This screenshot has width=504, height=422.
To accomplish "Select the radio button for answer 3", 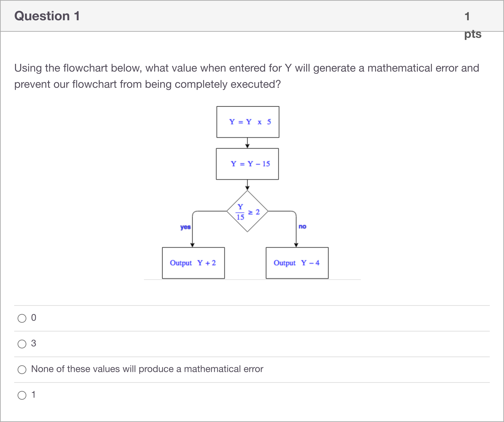I will (x=22, y=344).
